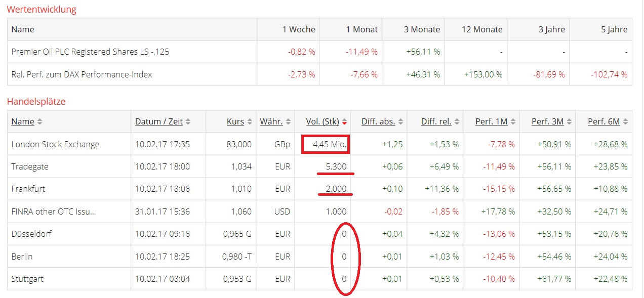Click the red sort arrow beside Vol. (Stk)

344,122
